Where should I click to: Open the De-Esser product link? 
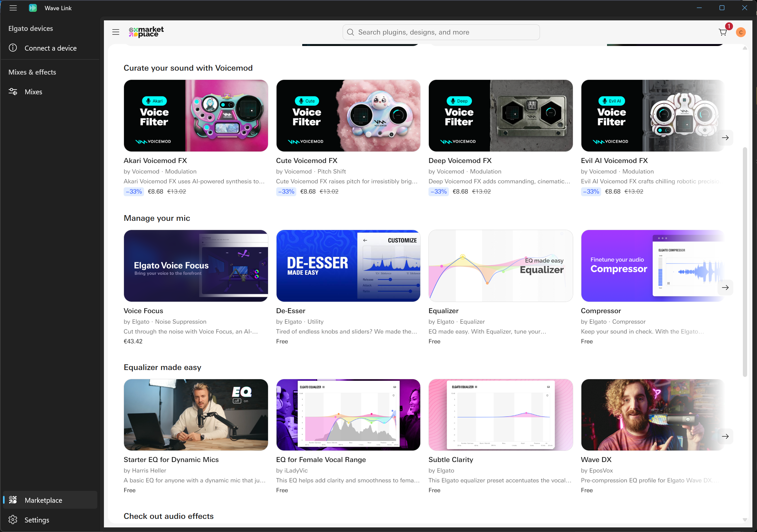tap(290, 311)
